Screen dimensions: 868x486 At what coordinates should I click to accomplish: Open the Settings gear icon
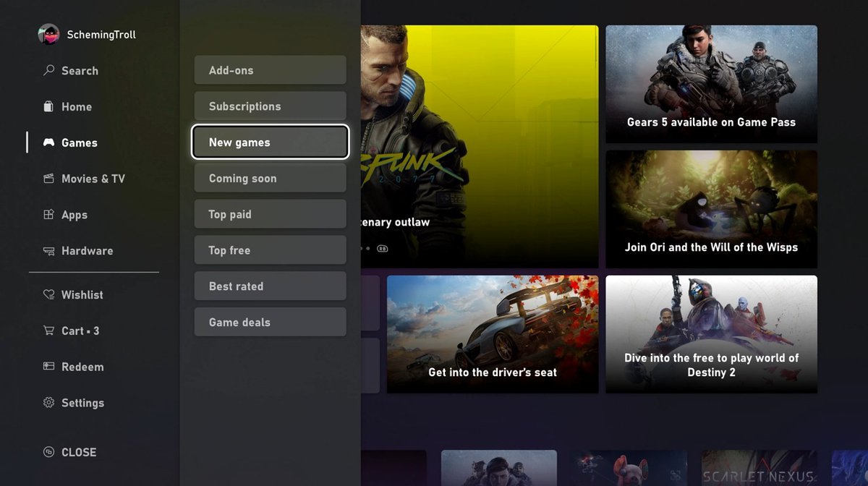pyautogui.click(x=49, y=403)
